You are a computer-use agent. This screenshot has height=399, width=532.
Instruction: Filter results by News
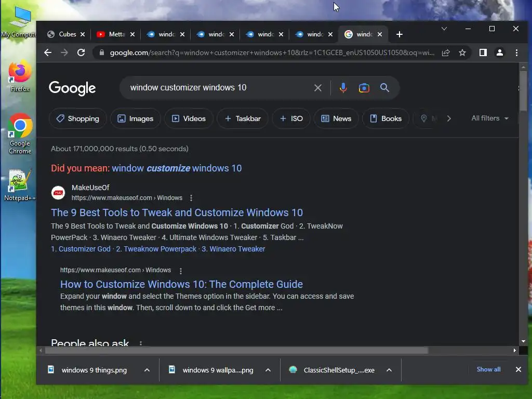point(336,118)
